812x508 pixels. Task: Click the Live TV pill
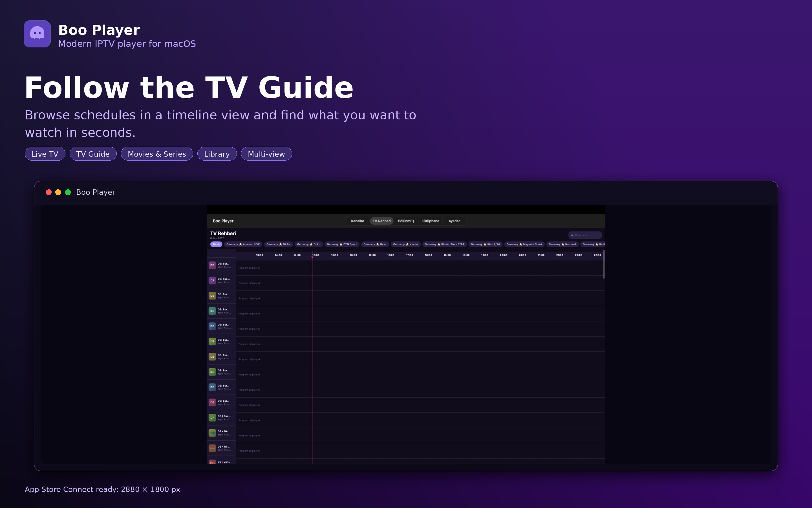click(x=45, y=154)
